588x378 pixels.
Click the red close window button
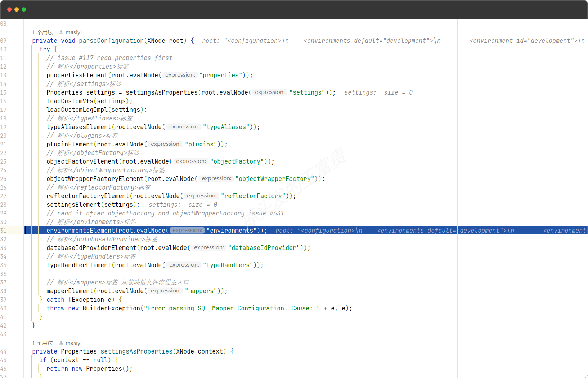(x=9, y=9)
